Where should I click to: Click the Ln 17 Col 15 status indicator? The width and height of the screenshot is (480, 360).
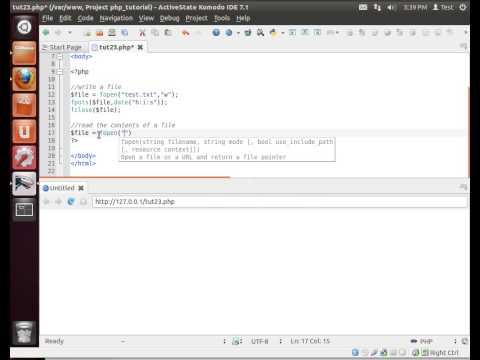pos(310,341)
